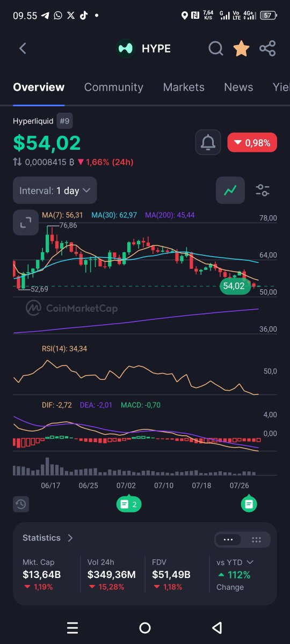Select grid statistics view
Viewport: 290px width, 644px height.
256,540
